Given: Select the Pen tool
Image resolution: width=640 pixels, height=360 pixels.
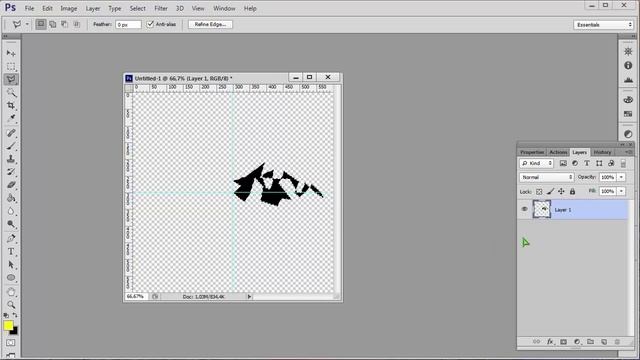Looking at the screenshot, I should [11, 238].
